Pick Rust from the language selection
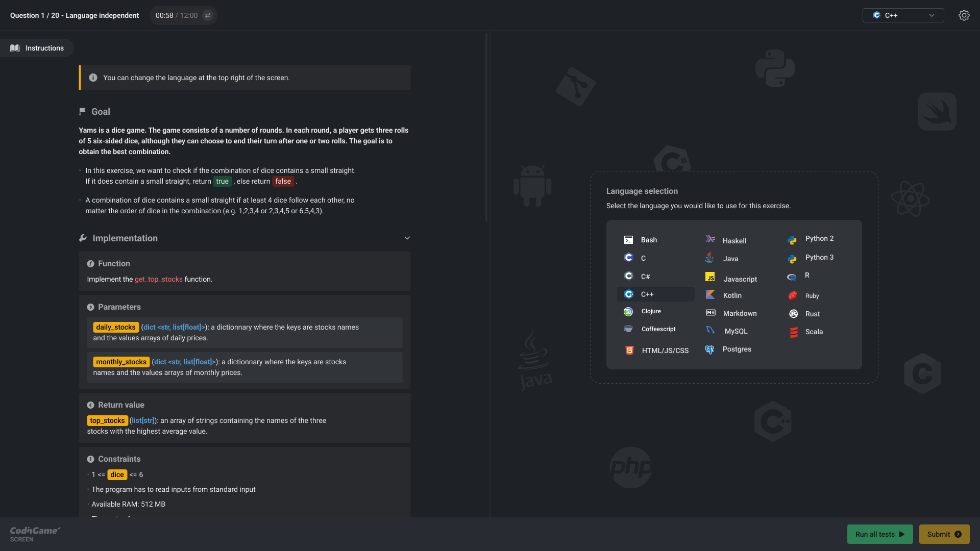Image resolution: width=980 pixels, height=551 pixels. click(x=813, y=314)
